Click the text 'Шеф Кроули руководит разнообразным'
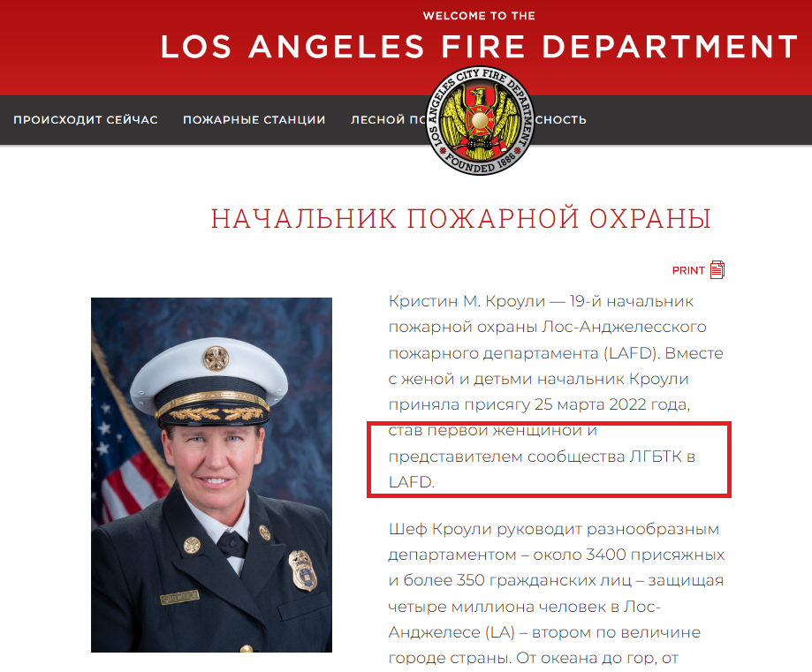The image size is (812, 672). (x=554, y=529)
